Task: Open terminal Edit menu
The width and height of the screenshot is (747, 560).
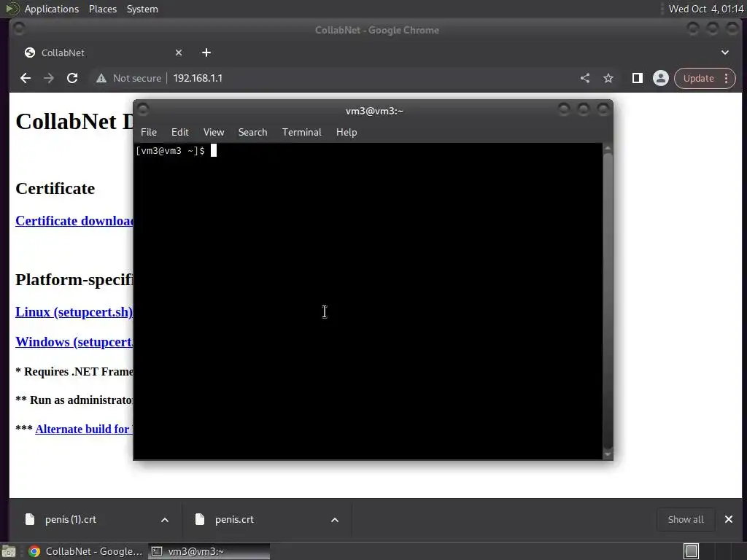Action: click(180, 133)
